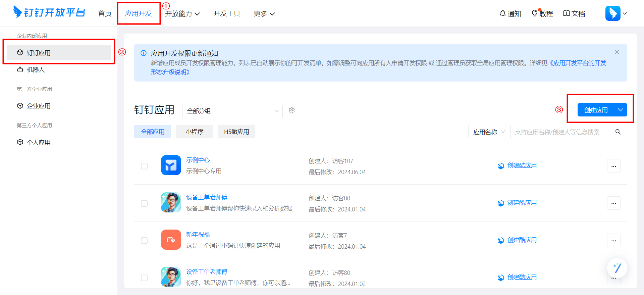
Task: Expand the 开放能力 dropdown menu
Action: click(x=182, y=14)
